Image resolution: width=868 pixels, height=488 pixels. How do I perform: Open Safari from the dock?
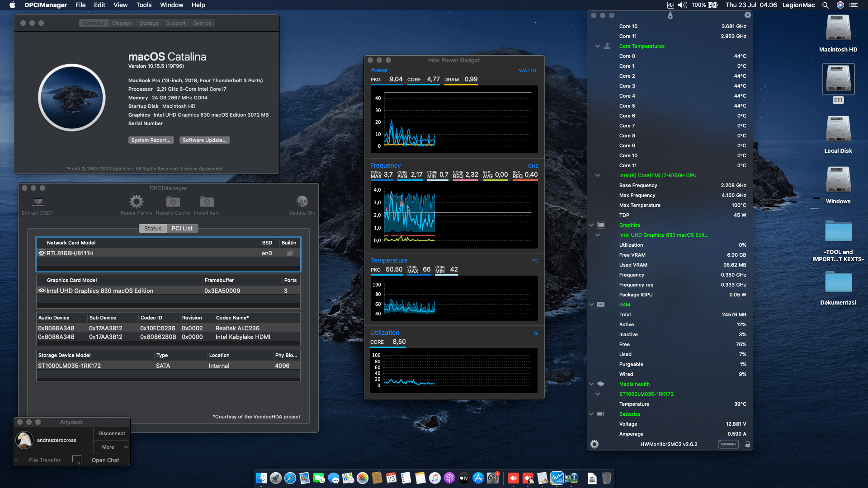point(290,478)
